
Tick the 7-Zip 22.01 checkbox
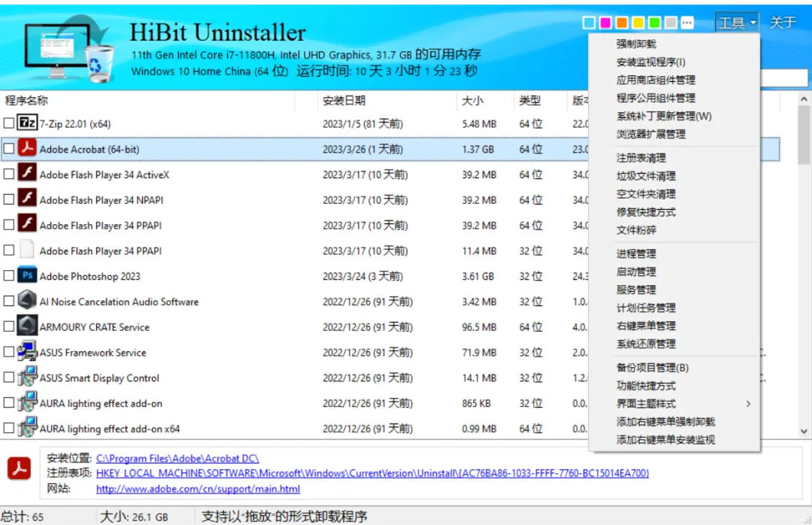click(x=9, y=123)
